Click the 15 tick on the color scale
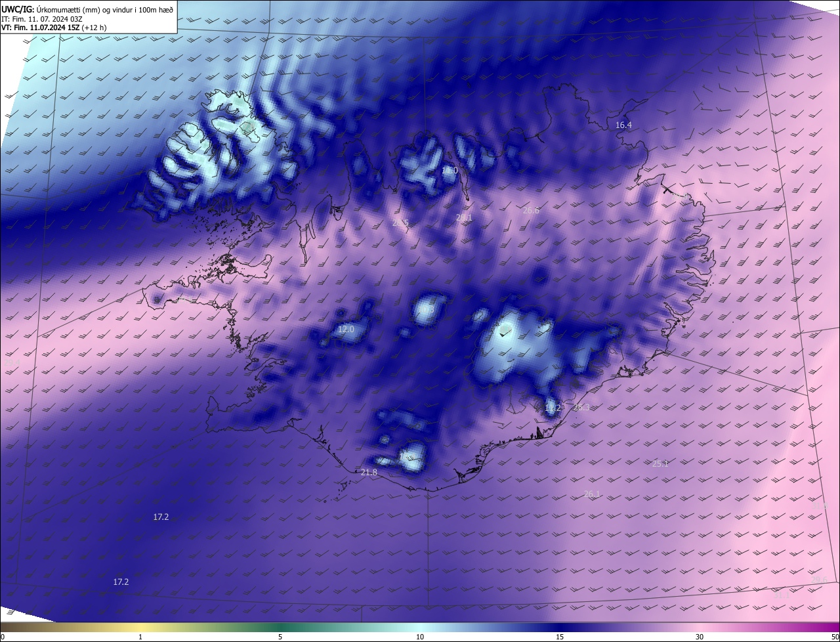 pyautogui.click(x=560, y=637)
